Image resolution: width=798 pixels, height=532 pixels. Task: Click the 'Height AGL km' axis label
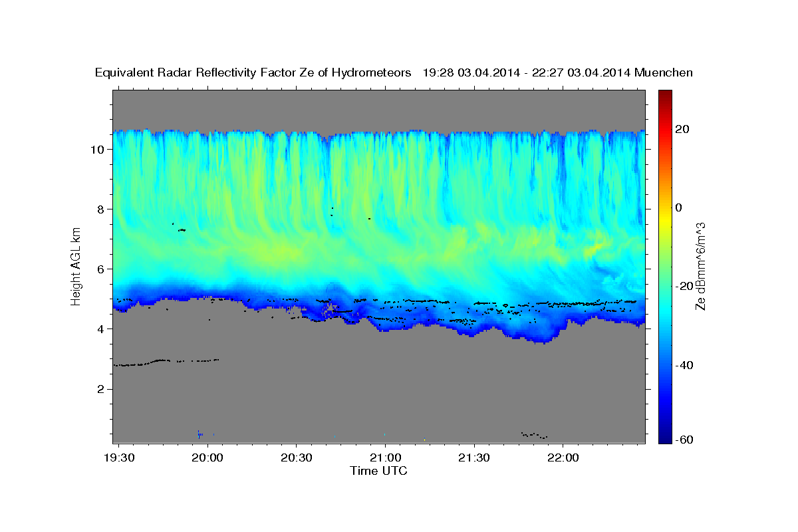coord(76,266)
